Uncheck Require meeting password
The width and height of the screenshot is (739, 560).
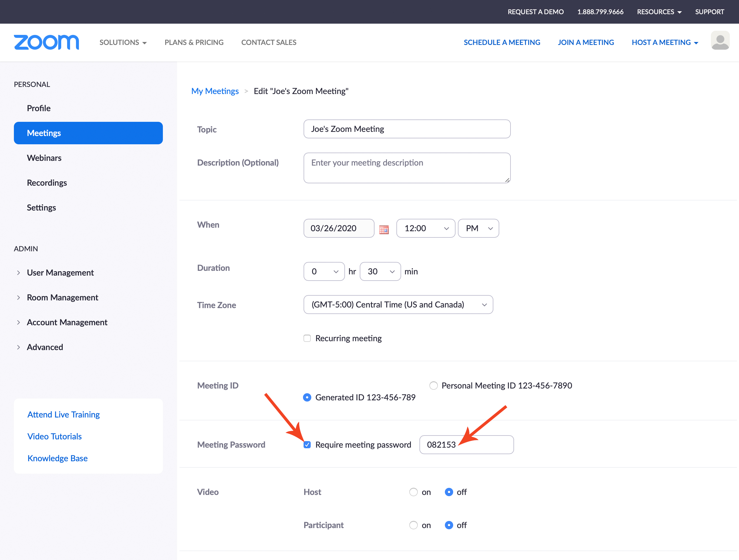307,445
